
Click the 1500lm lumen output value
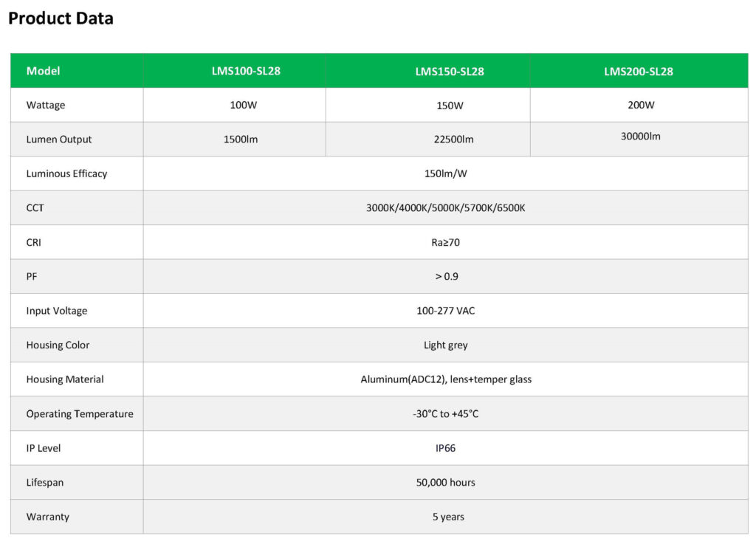point(241,139)
